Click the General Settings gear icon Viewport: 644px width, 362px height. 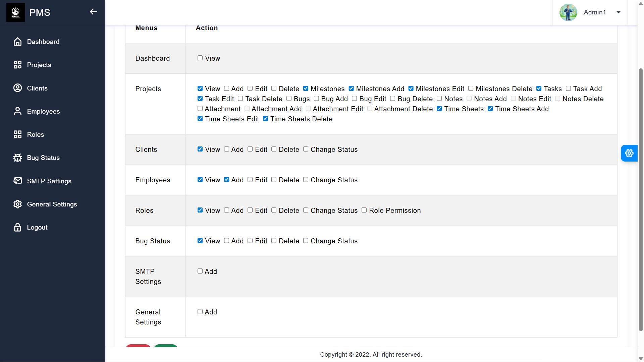(x=17, y=204)
